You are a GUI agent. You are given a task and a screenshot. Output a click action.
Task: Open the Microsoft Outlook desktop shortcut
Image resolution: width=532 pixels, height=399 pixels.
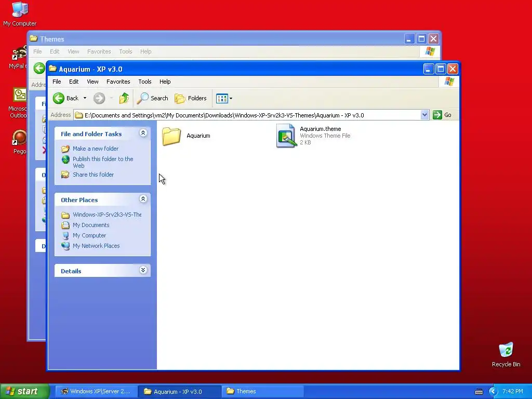(x=18, y=103)
